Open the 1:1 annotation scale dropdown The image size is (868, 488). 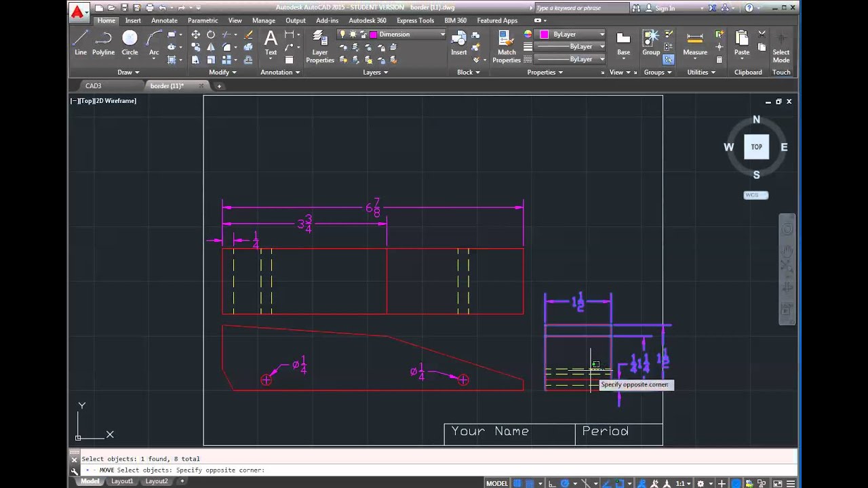click(x=683, y=483)
